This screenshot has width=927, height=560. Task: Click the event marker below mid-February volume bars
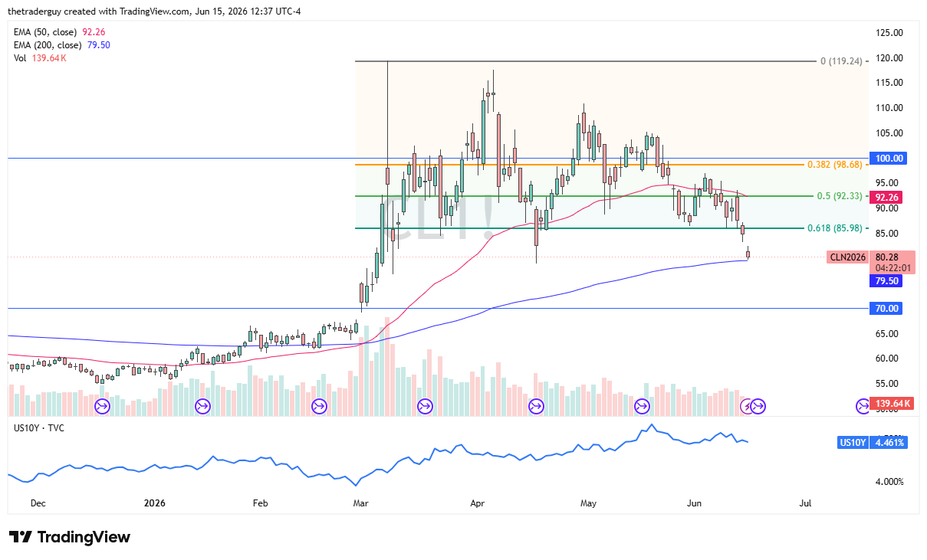pyautogui.click(x=320, y=405)
